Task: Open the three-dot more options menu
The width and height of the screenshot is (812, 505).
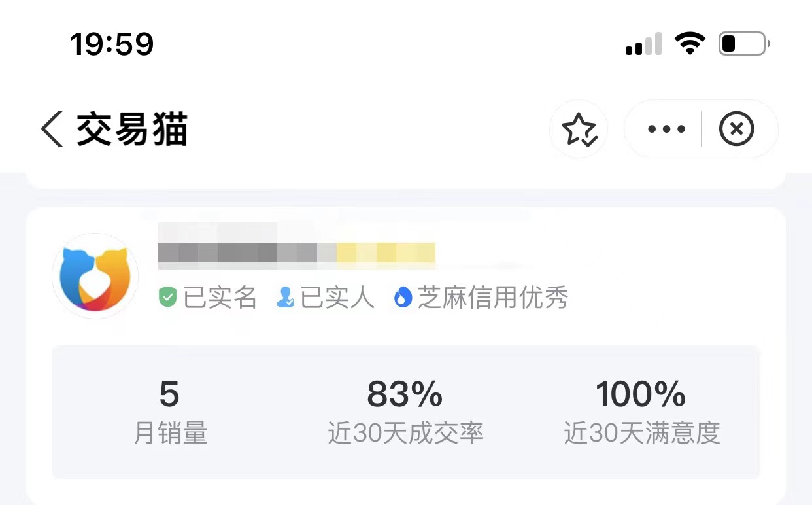Action: tap(666, 129)
